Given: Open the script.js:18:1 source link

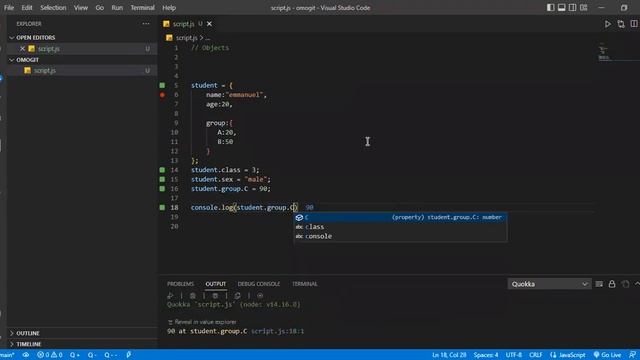Looking at the screenshot, I should tap(278, 331).
